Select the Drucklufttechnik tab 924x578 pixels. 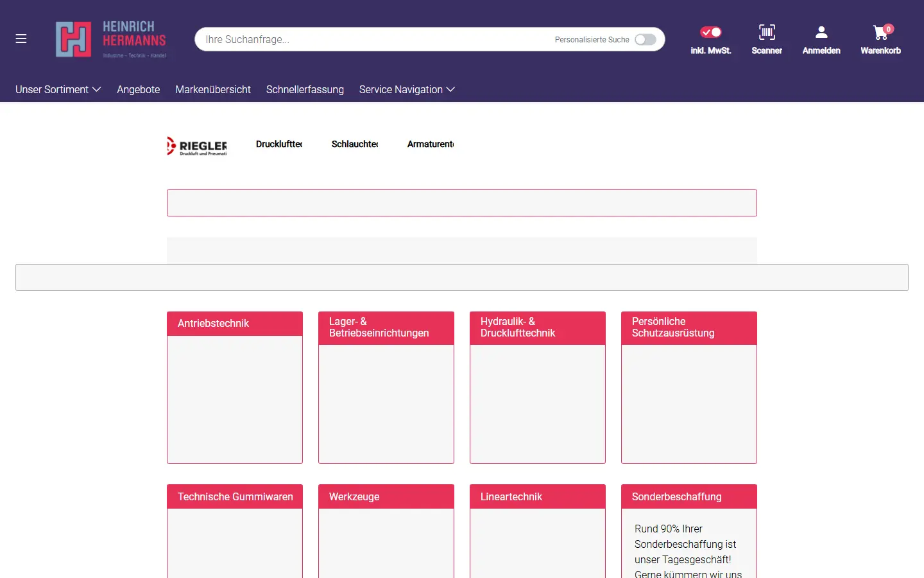point(279,144)
